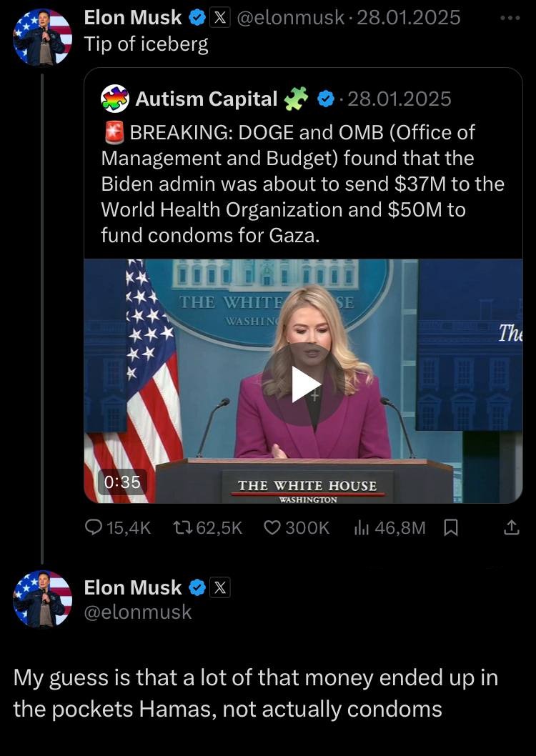Click the blue verified badge on Autism Capital

[326, 99]
